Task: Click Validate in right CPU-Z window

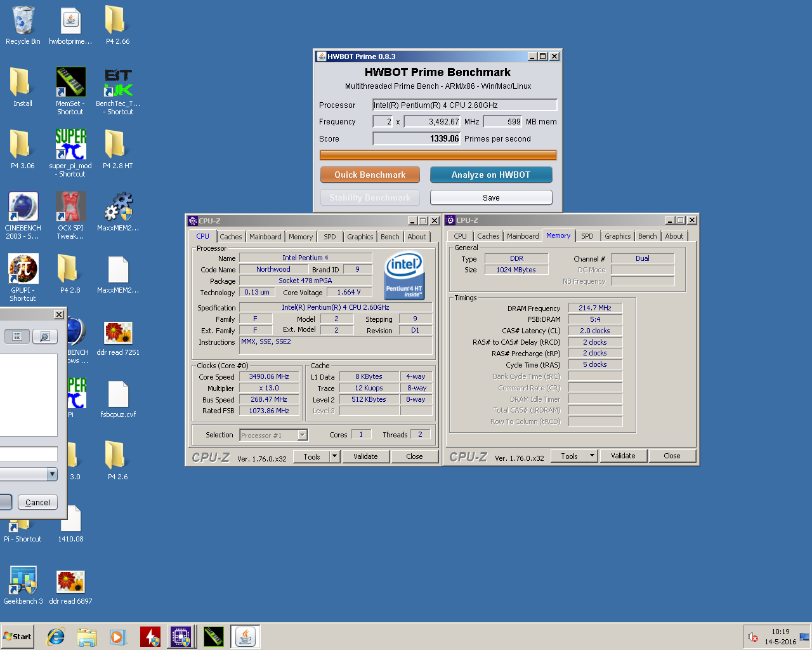Action: [x=623, y=456]
